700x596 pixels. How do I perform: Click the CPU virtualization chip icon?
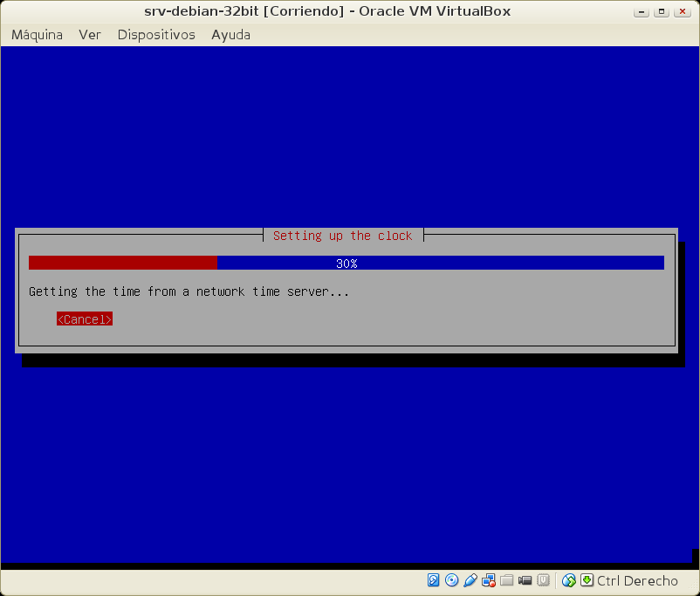click(x=543, y=580)
